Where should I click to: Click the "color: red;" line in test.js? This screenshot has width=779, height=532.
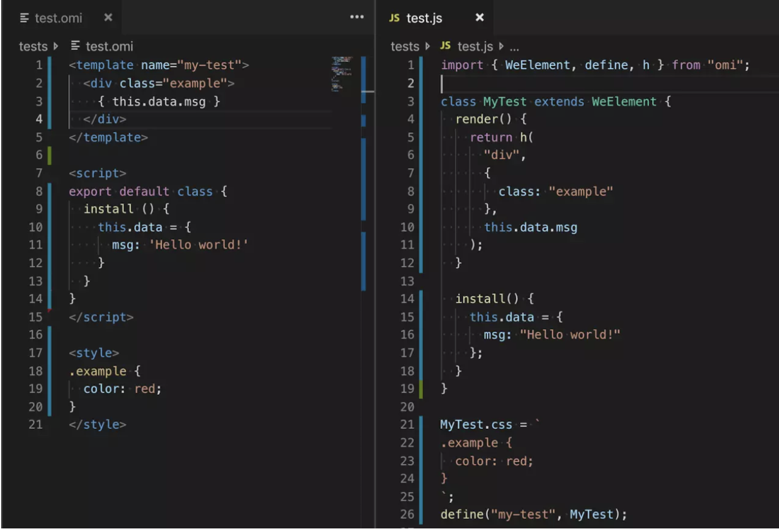click(494, 461)
